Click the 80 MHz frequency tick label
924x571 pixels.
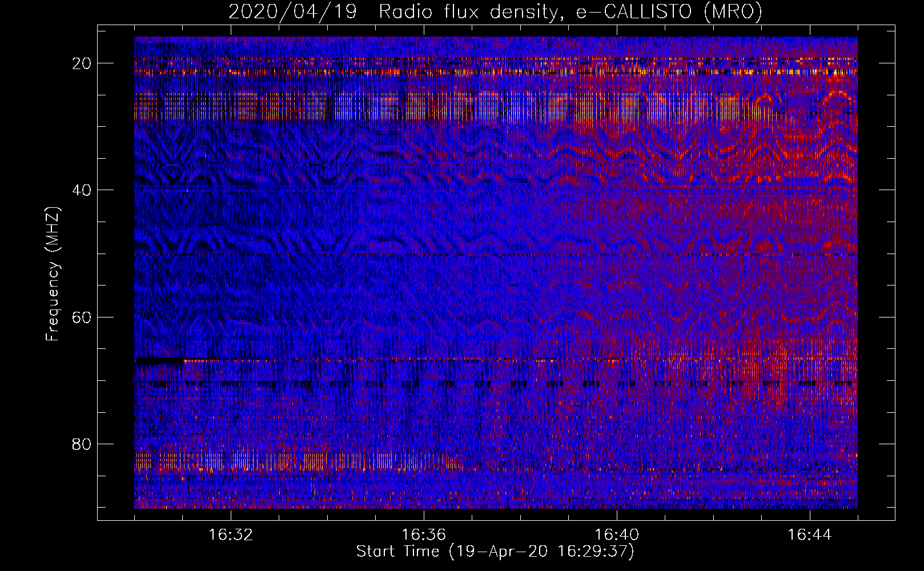click(82, 444)
